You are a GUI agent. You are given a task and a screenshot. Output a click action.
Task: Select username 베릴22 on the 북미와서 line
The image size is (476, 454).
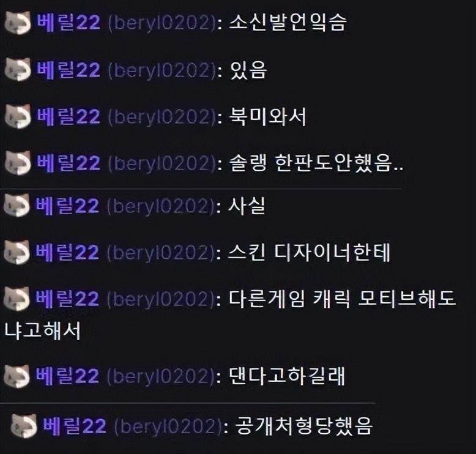tap(69, 117)
